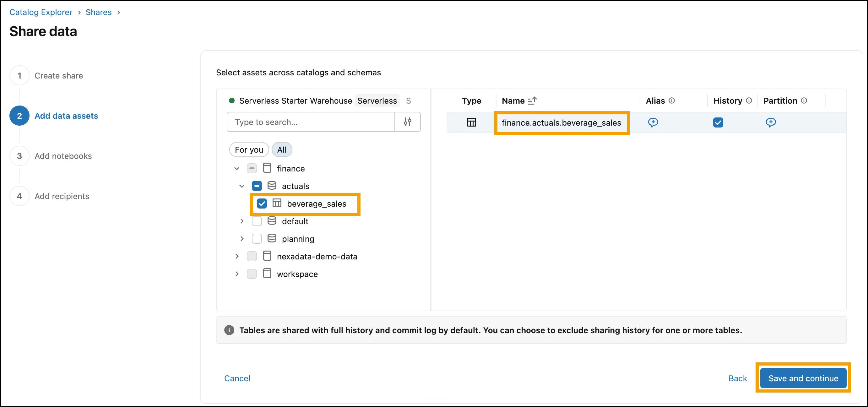Open the Catalog Explorer breadcrumb
The image size is (868, 407).
pyautogui.click(x=41, y=12)
